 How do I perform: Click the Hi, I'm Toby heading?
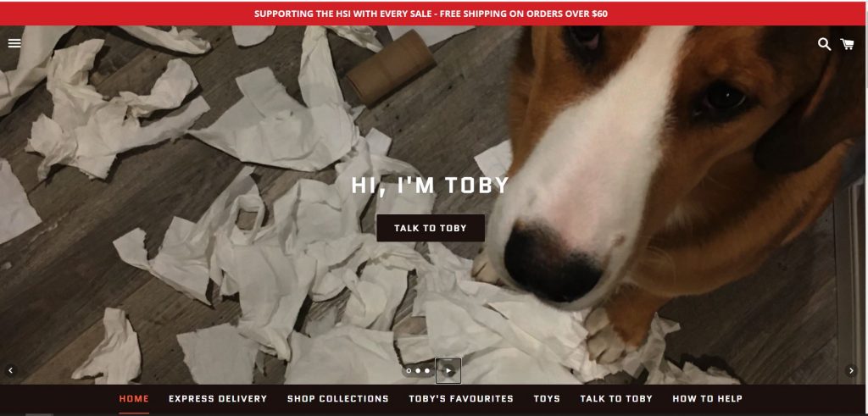(x=431, y=186)
